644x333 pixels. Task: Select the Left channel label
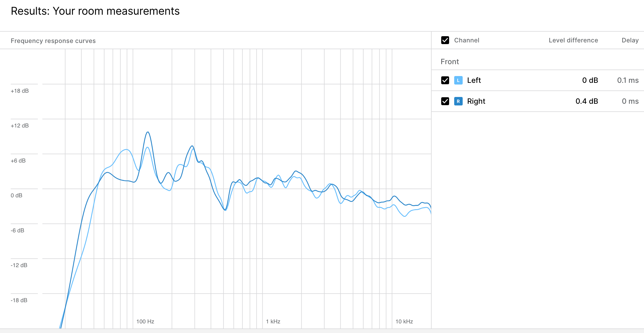pos(474,80)
